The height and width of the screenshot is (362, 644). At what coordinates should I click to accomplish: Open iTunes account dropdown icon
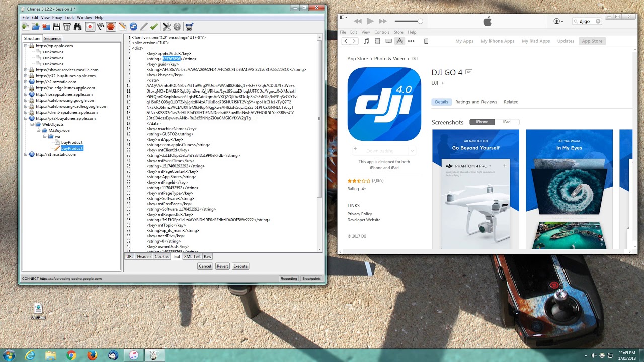click(x=558, y=21)
